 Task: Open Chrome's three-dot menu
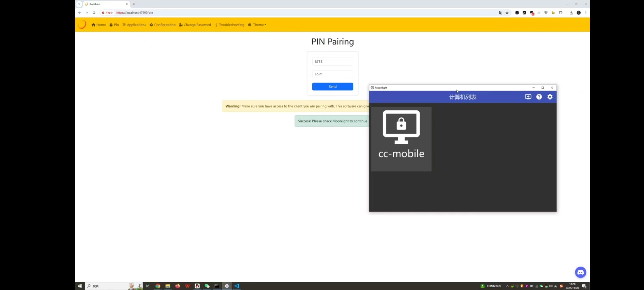(586, 13)
